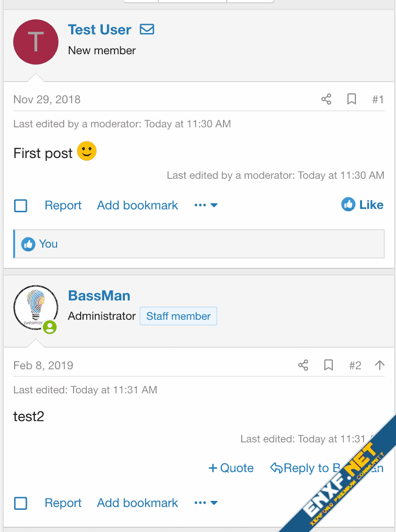Image resolution: width=396 pixels, height=532 pixels.
Task: Share post #1 via share icon
Action: pos(326,99)
